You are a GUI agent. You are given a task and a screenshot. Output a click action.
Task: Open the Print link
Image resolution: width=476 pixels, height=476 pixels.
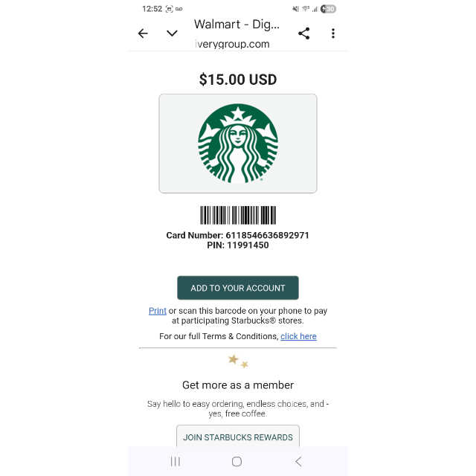(157, 311)
